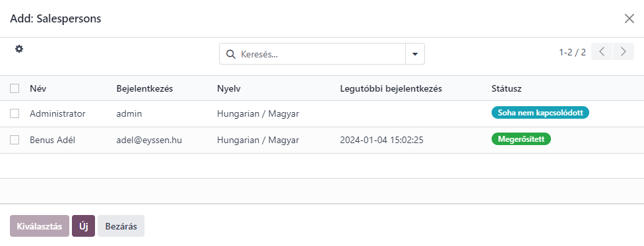Click the Új button
644x246 pixels.
click(x=83, y=226)
